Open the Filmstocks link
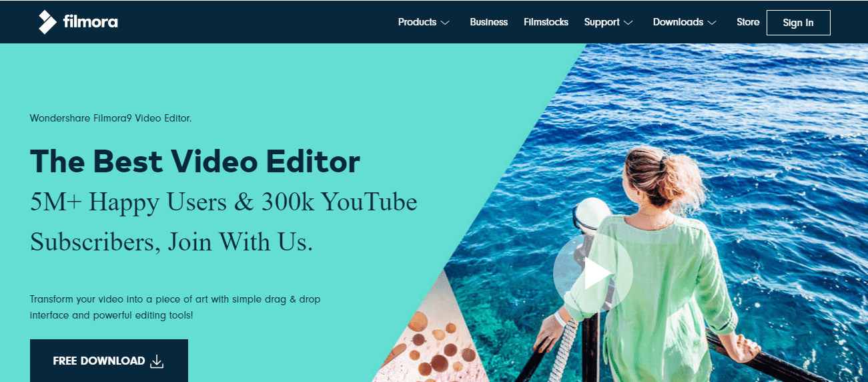Image resolution: width=868 pixels, height=382 pixels. click(546, 22)
